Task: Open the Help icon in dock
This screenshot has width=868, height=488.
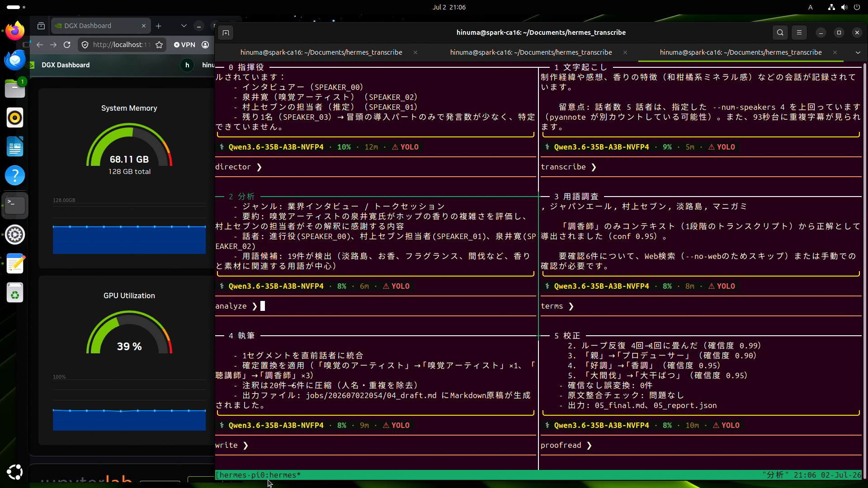Action: point(15,175)
